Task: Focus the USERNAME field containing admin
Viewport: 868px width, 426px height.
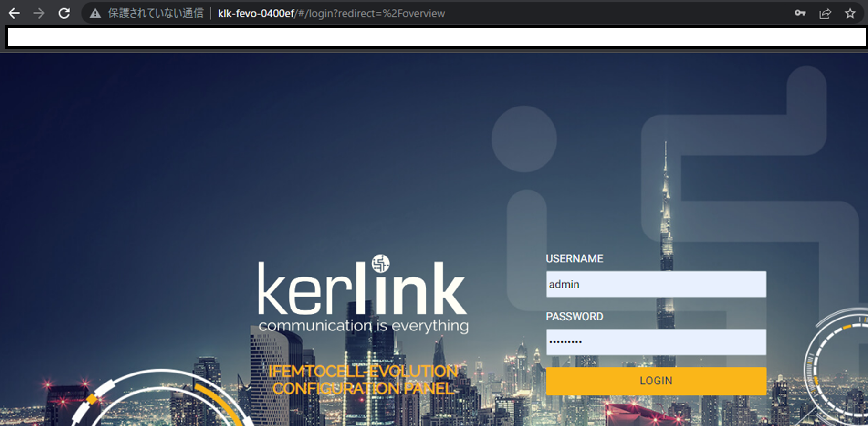Action: tap(656, 284)
